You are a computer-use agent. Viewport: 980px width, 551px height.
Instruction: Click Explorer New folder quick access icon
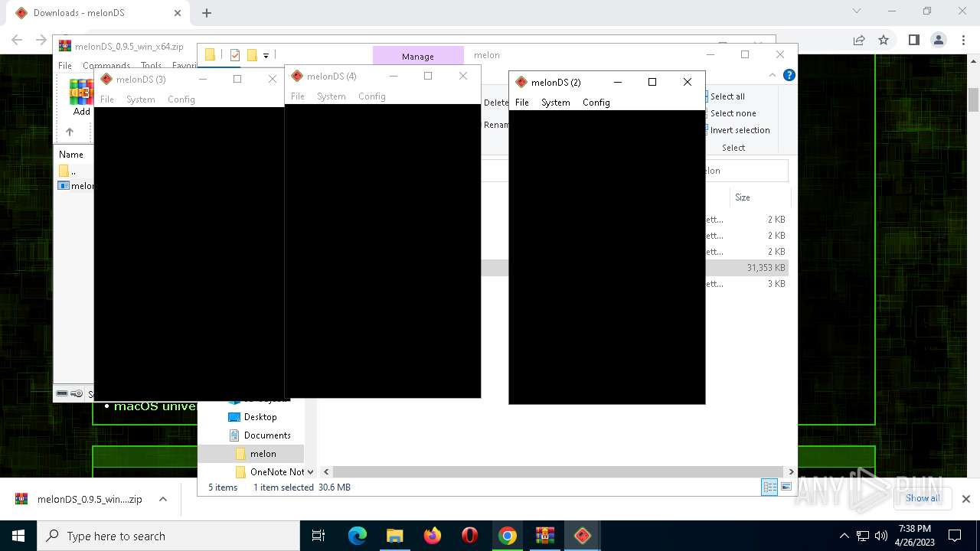(x=252, y=55)
